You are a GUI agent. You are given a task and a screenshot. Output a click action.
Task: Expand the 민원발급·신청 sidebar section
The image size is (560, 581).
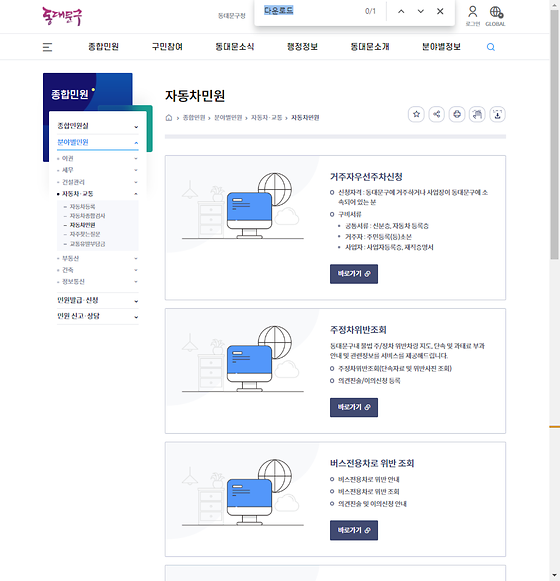click(98, 301)
